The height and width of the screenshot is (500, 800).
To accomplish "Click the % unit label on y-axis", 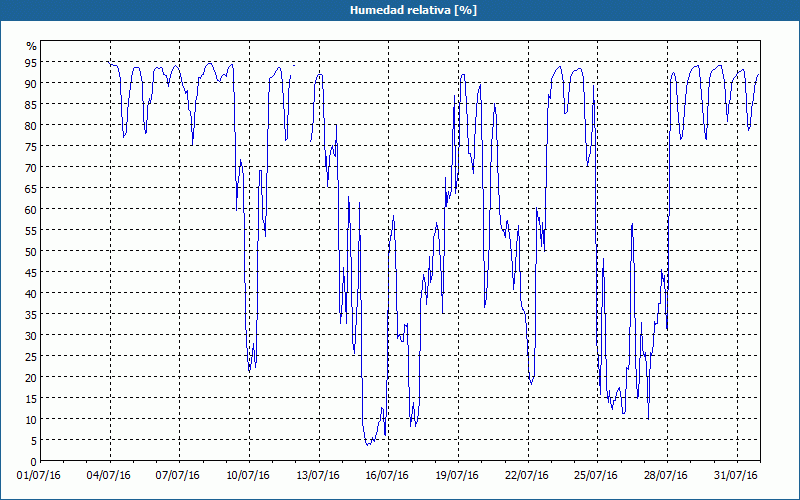I will tap(32, 46).
